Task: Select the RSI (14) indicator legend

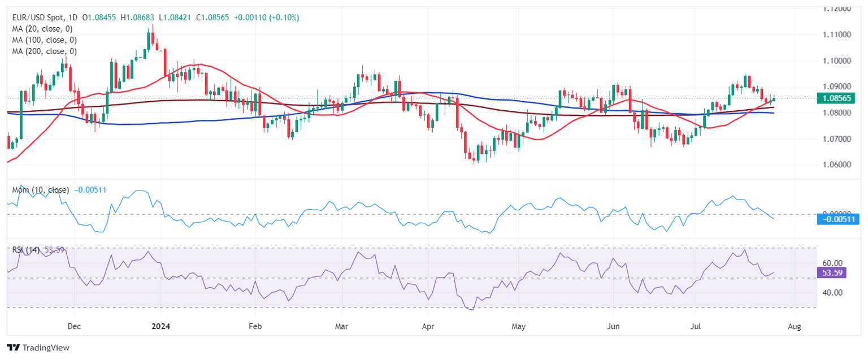Action: [26, 250]
